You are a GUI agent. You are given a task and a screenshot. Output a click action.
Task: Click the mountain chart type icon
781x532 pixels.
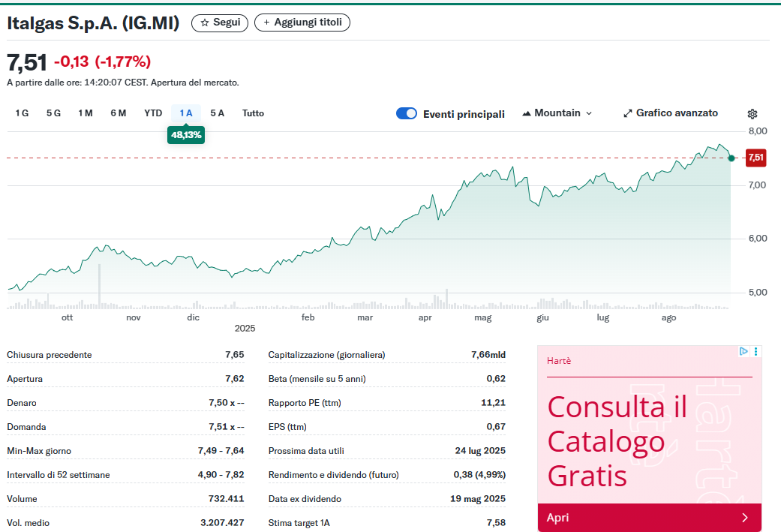[527, 113]
